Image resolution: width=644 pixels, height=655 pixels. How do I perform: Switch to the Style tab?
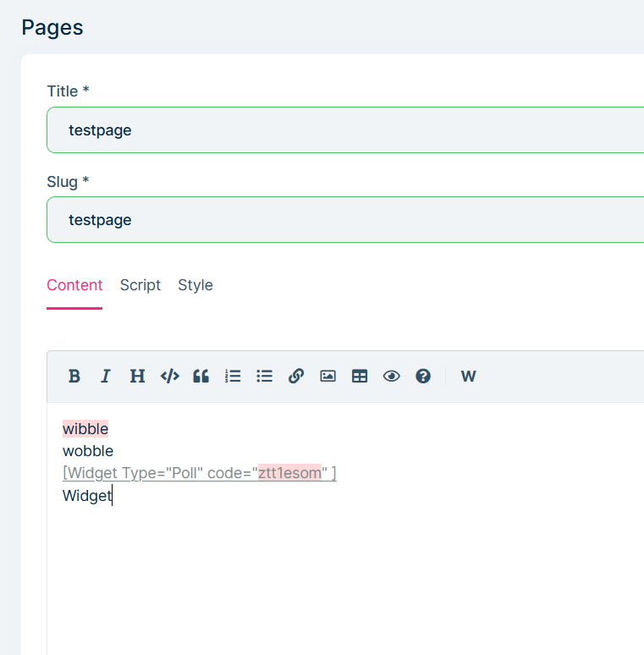[195, 285]
